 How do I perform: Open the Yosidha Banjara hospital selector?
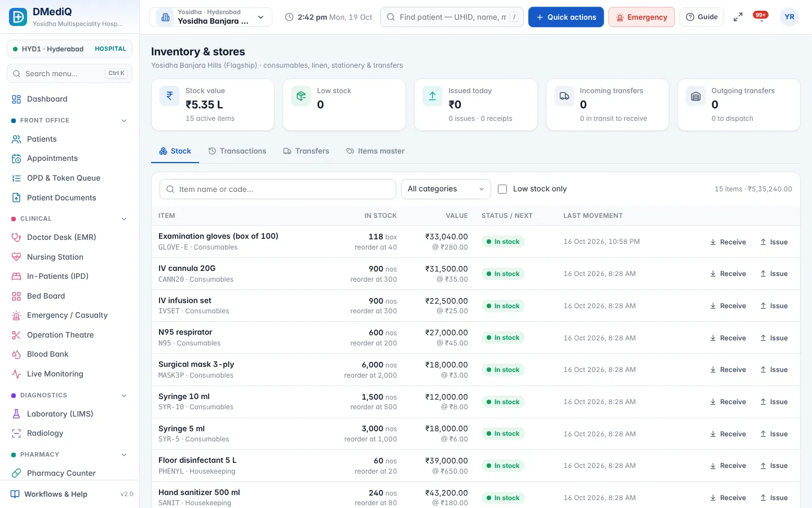click(x=210, y=17)
